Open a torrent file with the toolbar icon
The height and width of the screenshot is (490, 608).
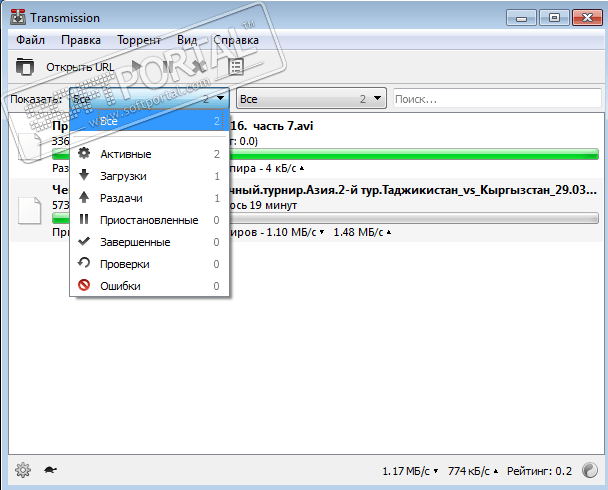click(25, 67)
